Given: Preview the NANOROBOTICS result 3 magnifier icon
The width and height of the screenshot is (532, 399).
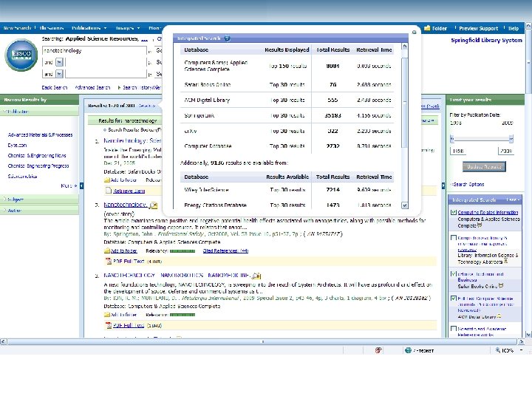Looking at the screenshot, I should tap(256, 276).
